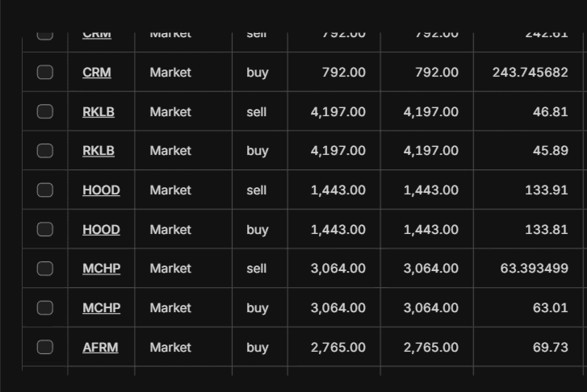587x392 pixels.
Task: Follow HOOD symbol link in the buy row
Action: 101,230
